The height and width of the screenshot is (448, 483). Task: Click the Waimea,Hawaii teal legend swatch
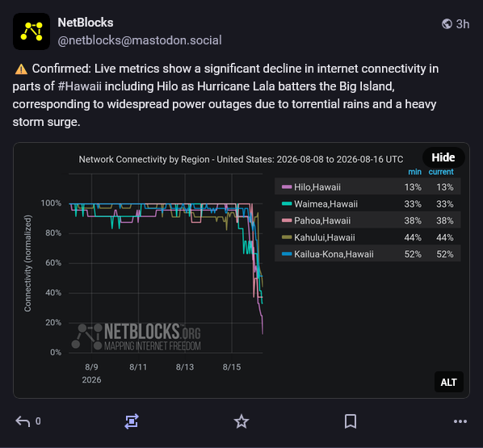pos(287,203)
